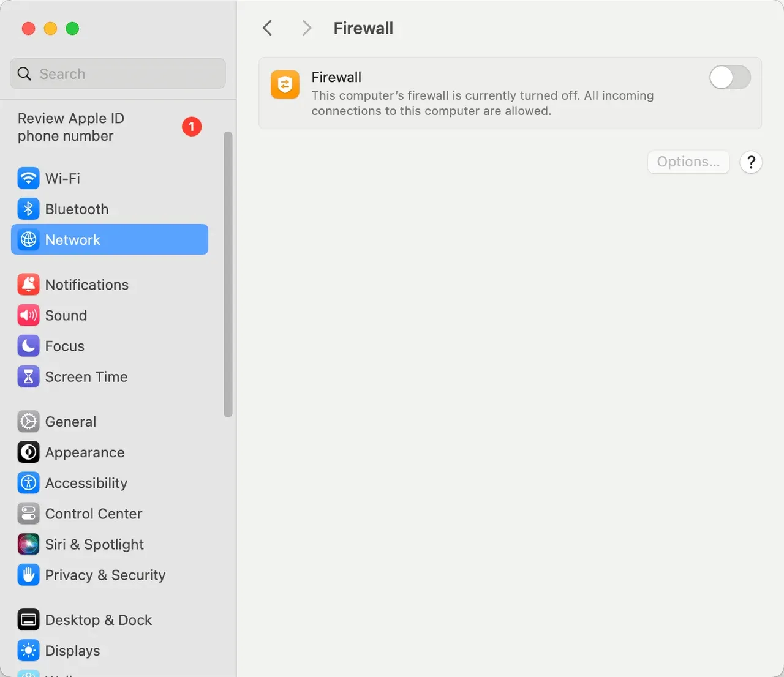Close the settings window
784x677 pixels.
click(28, 28)
